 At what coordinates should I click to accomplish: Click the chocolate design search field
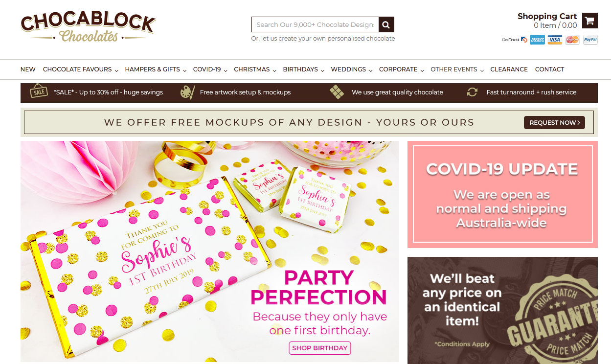pos(315,24)
